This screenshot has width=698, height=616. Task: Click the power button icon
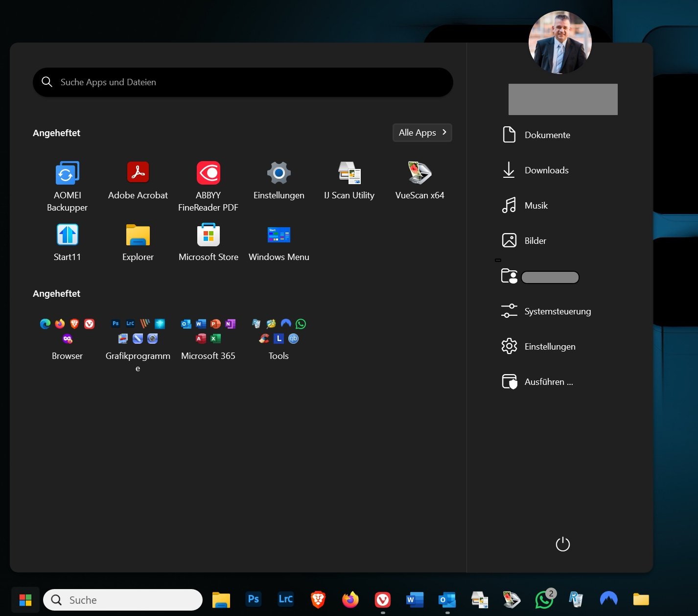(562, 544)
